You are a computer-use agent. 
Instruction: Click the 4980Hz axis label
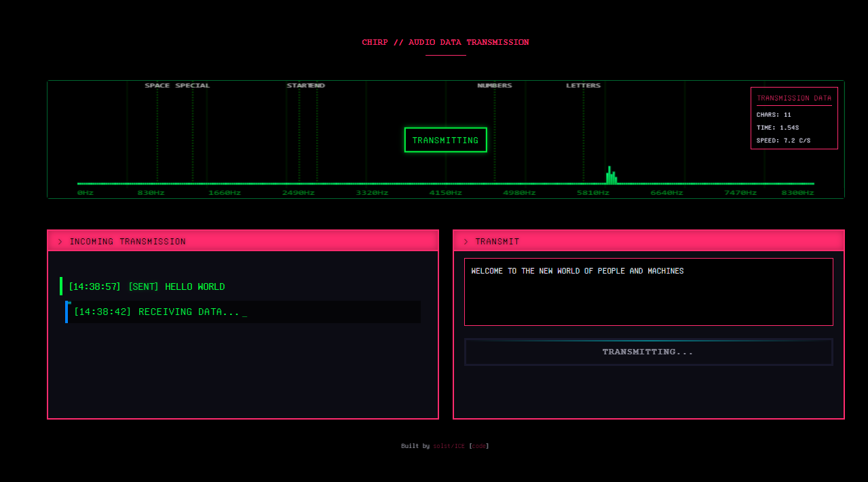tap(519, 193)
